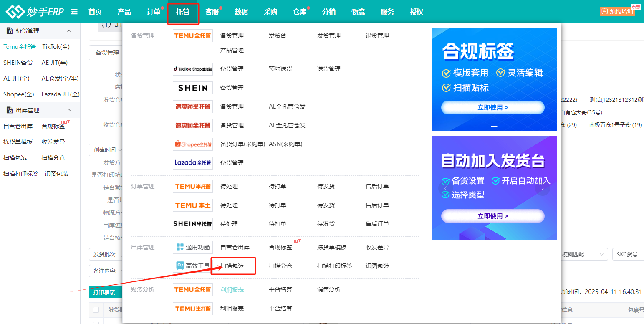Click 扫描包装 in the 高效工具 row

point(232,266)
